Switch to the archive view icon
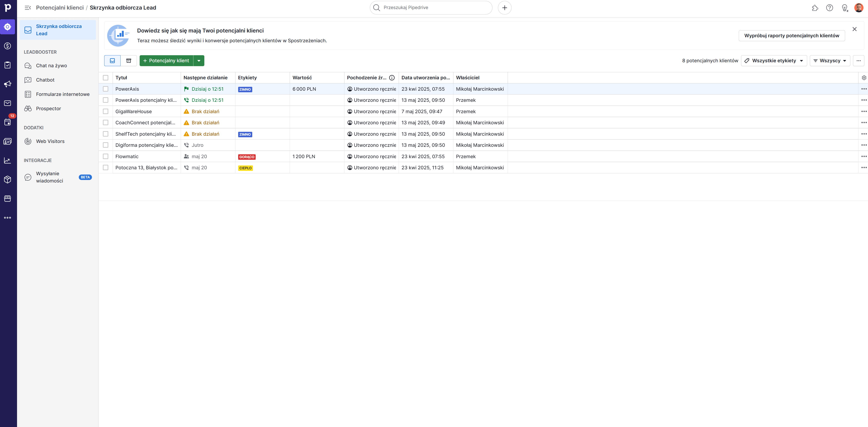 point(129,61)
